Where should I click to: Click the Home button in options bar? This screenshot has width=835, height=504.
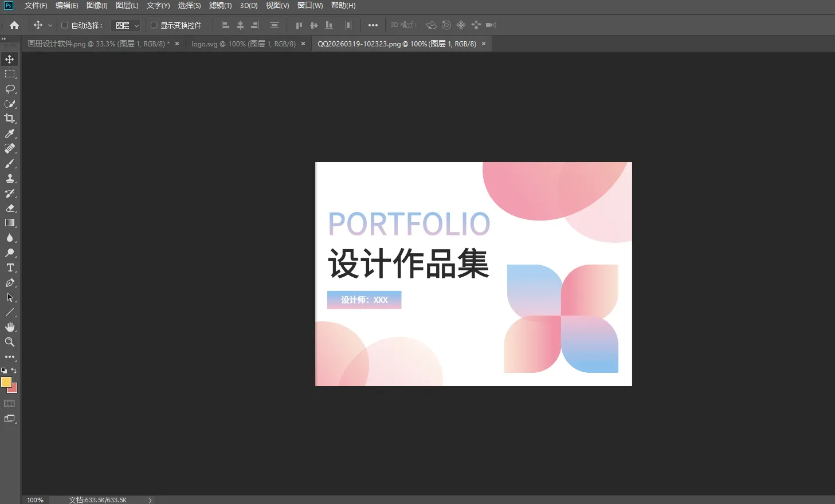pos(14,25)
